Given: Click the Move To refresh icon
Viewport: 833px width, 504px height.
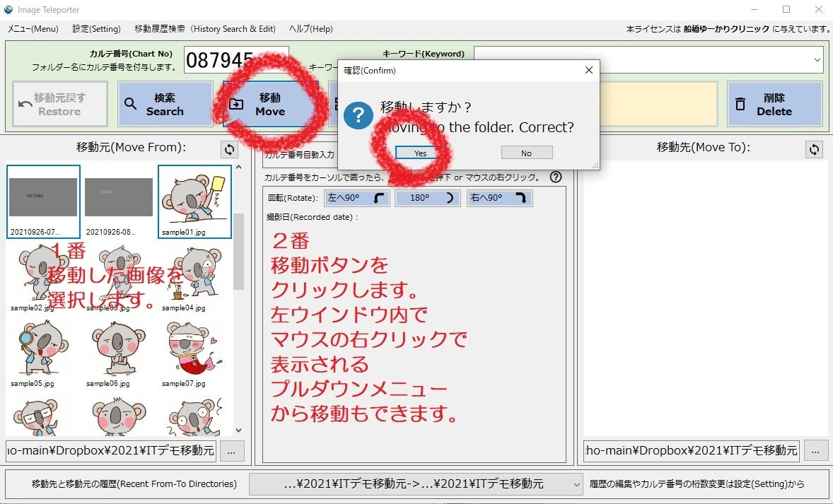Looking at the screenshot, I should click(814, 149).
